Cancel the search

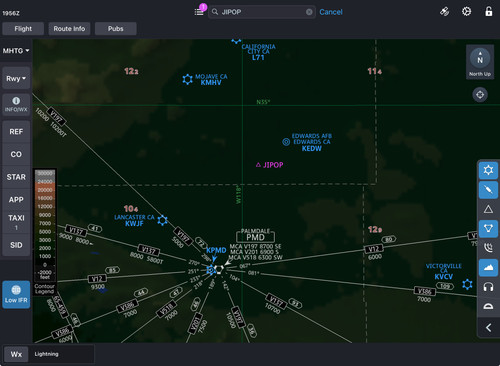coord(331,12)
